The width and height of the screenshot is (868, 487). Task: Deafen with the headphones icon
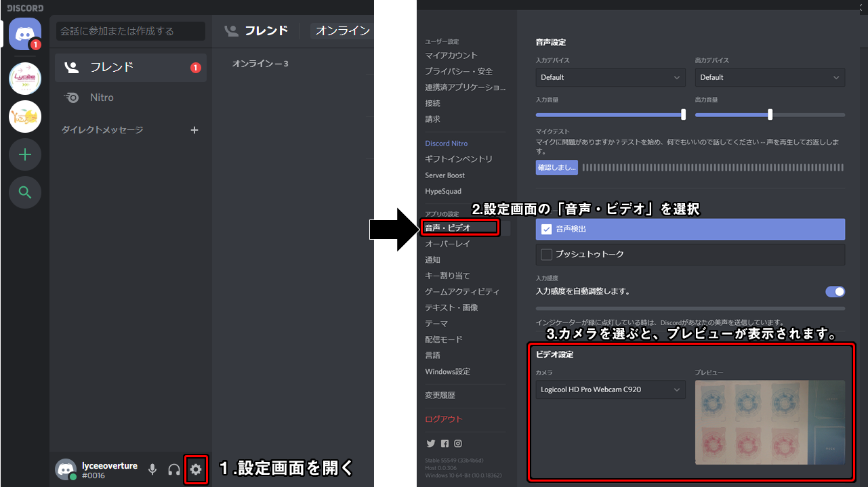pyautogui.click(x=174, y=469)
